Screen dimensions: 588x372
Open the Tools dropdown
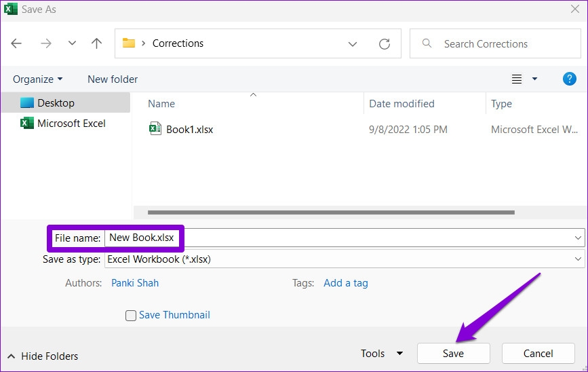tap(382, 353)
